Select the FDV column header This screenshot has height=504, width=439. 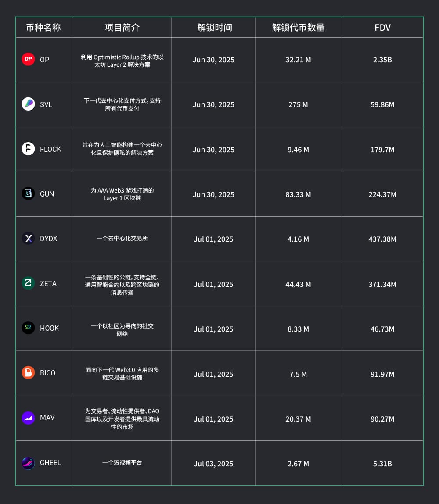point(382,28)
